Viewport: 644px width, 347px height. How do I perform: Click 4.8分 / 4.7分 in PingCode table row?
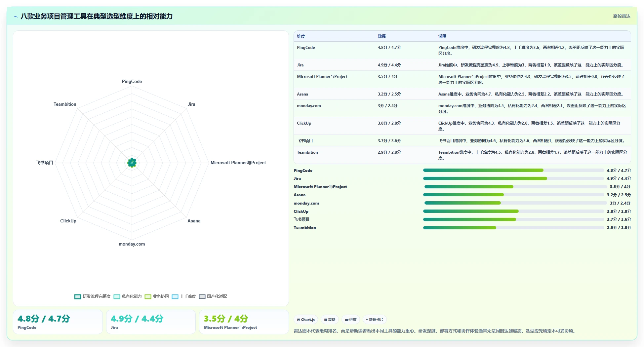[x=389, y=48]
